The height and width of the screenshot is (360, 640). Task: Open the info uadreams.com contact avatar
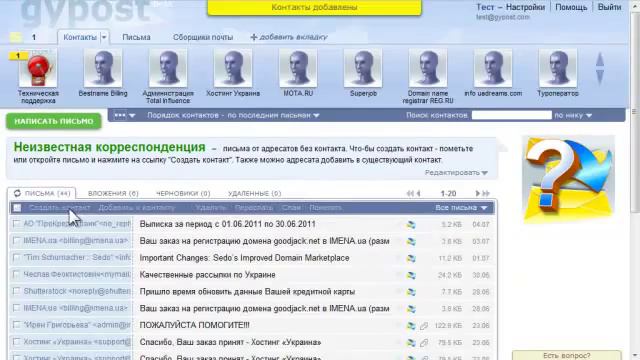(x=493, y=69)
